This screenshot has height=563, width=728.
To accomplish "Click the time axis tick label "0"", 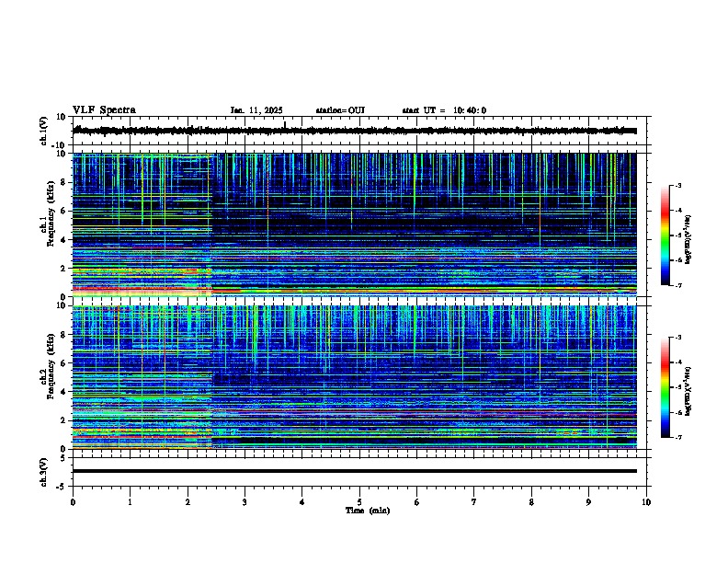I will pos(73,502).
